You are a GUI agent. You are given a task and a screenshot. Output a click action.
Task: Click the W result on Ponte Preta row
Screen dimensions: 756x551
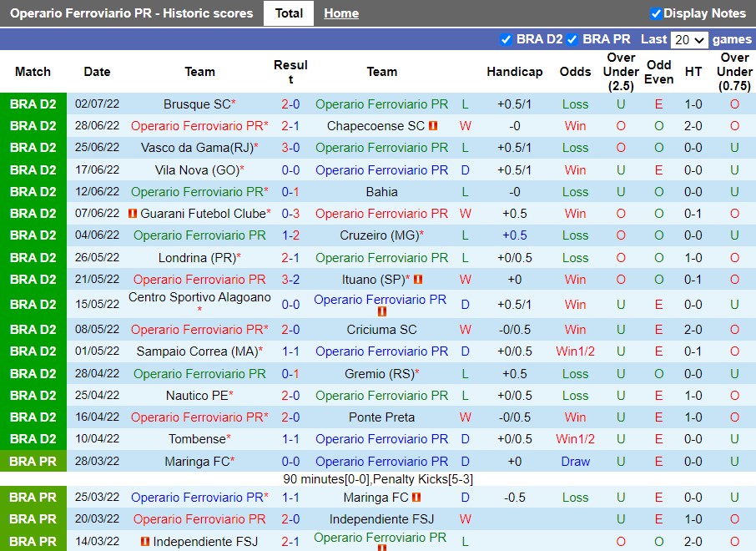(x=465, y=417)
